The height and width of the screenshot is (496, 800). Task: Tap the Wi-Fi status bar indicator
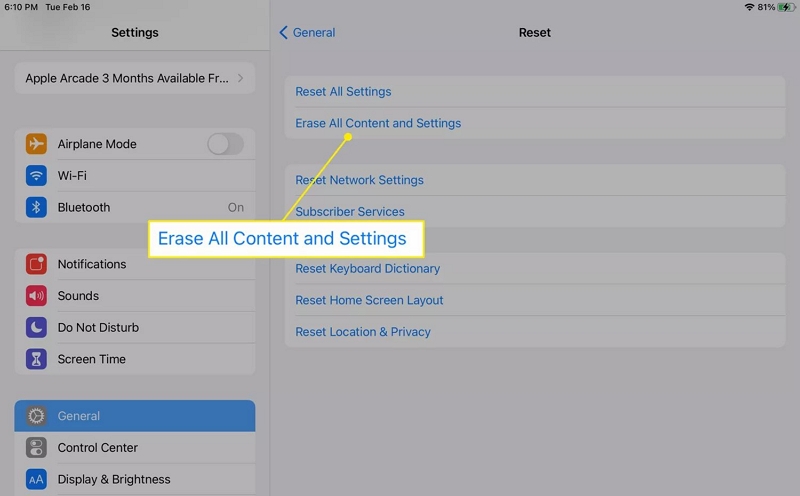749,7
